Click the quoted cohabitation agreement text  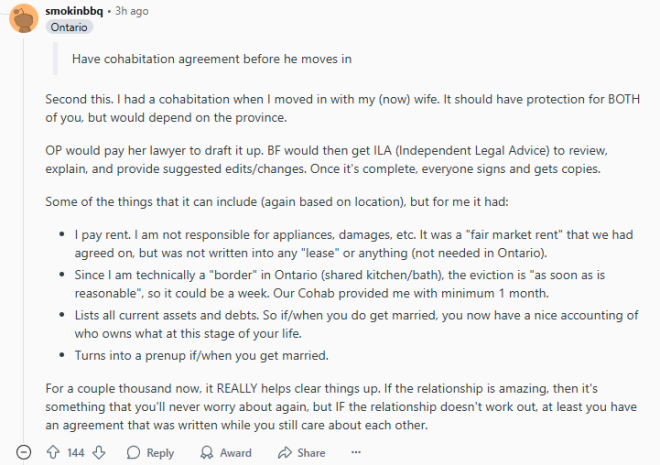[212, 59]
